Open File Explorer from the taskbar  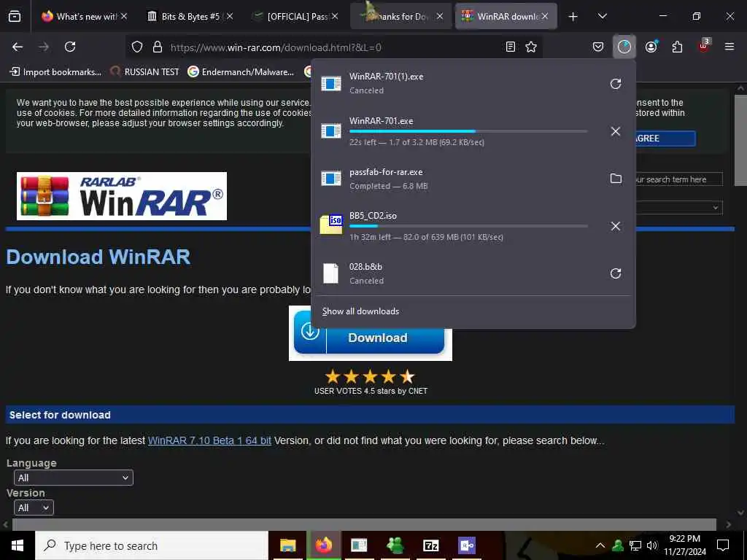tap(287, 545)
